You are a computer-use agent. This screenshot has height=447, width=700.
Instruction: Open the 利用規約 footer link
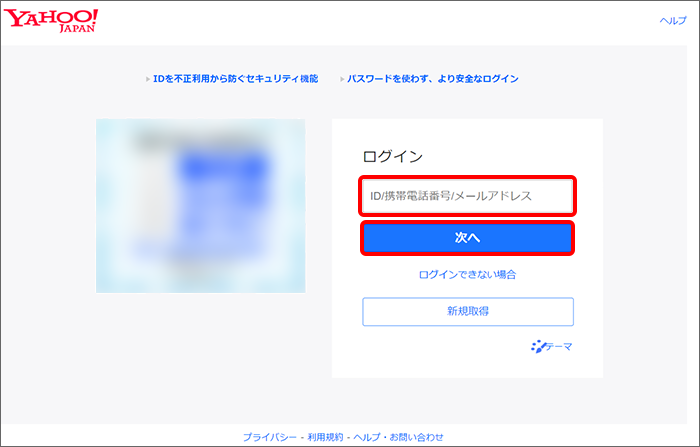(325, 437)
